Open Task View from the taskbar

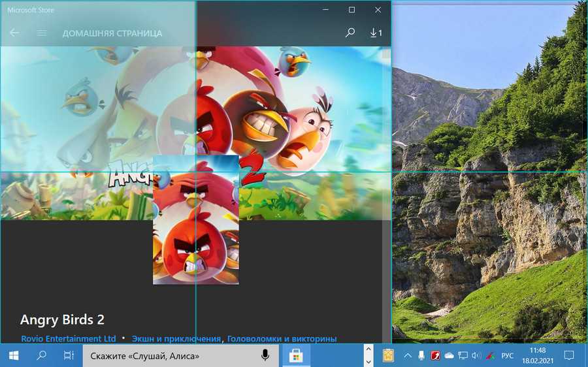pyautogui.click(x=69, y=356)
